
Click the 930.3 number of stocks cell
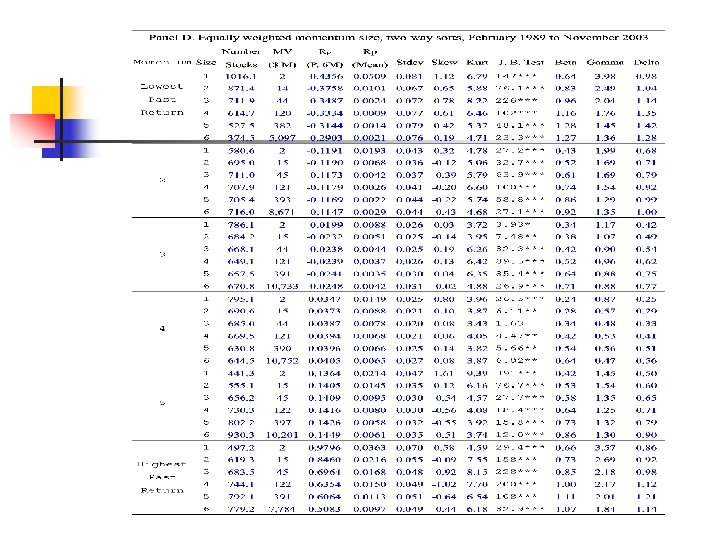pos(241,435)
